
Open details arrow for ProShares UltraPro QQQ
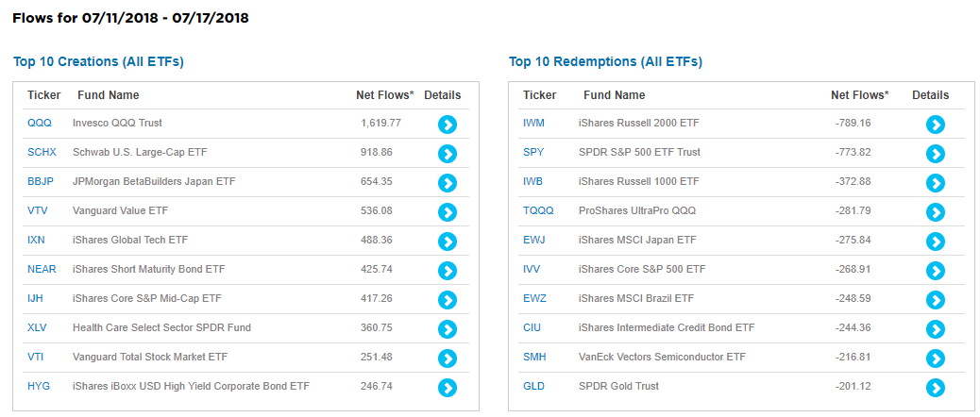tap(935, 212)
